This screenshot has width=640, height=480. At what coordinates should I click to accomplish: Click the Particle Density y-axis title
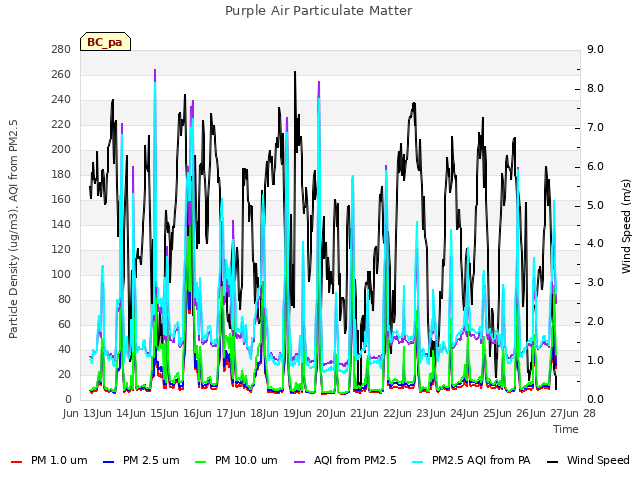[x=13, y=229]
